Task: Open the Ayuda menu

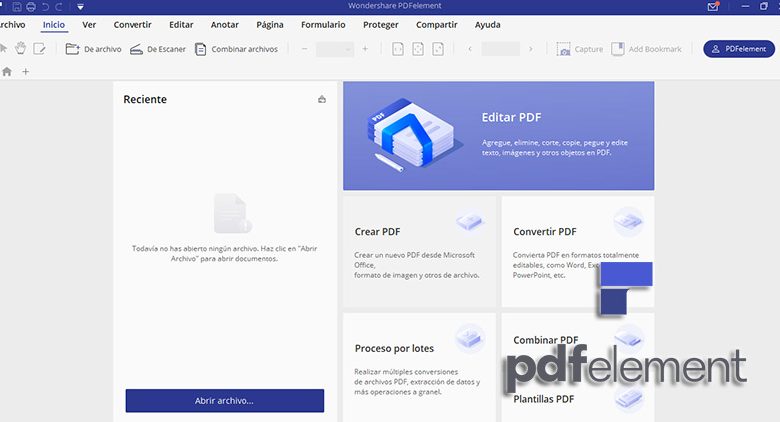Action: click(488, 24)
